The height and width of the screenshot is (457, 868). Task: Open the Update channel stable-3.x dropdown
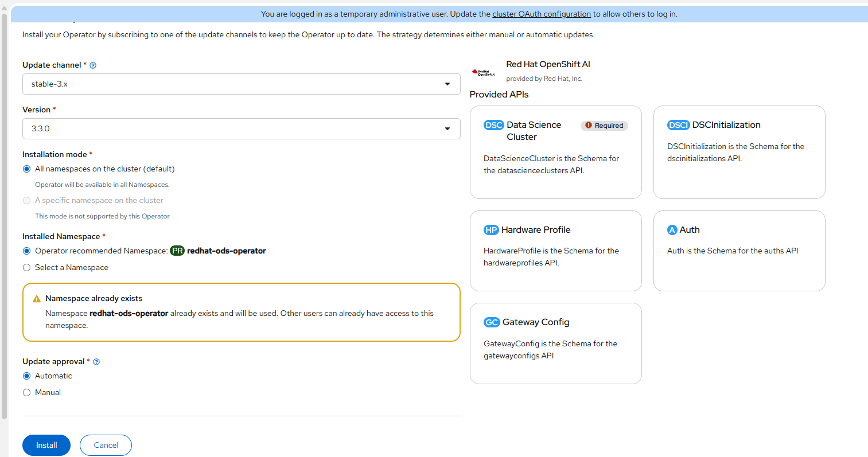click(241, 84)
